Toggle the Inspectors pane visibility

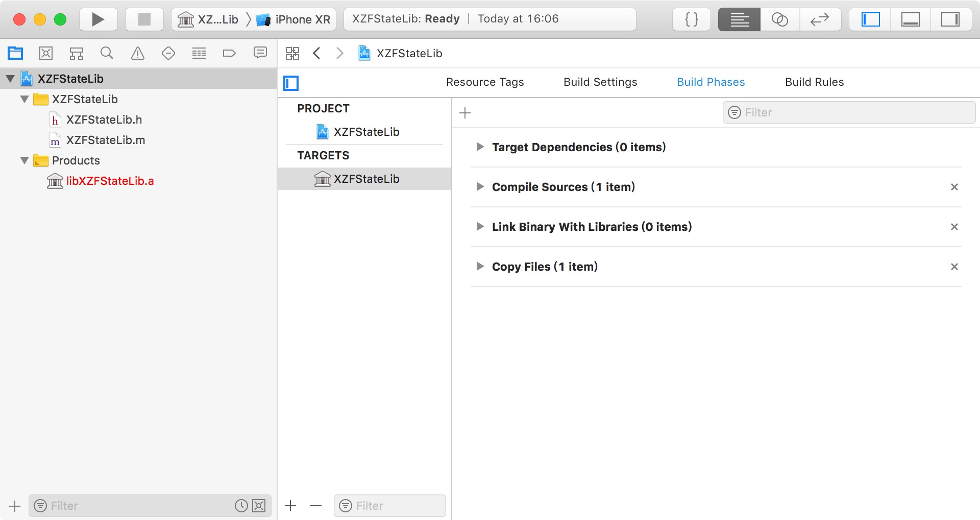(950, 19)
